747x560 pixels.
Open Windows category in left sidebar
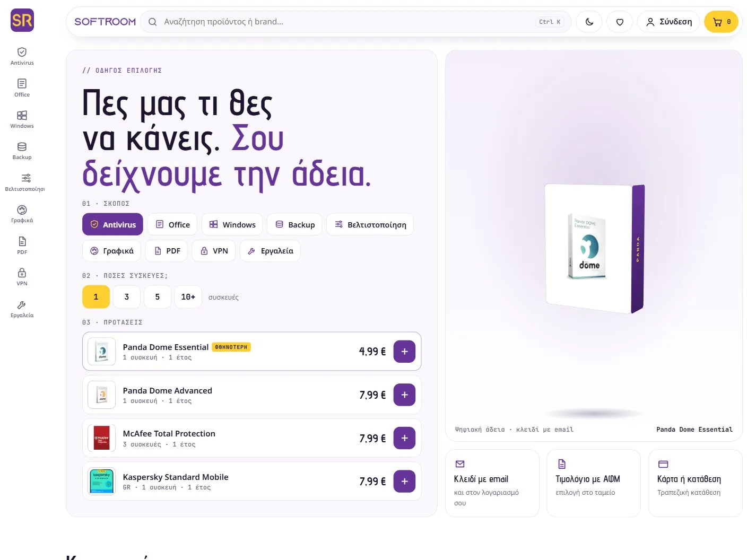(22, 119)
